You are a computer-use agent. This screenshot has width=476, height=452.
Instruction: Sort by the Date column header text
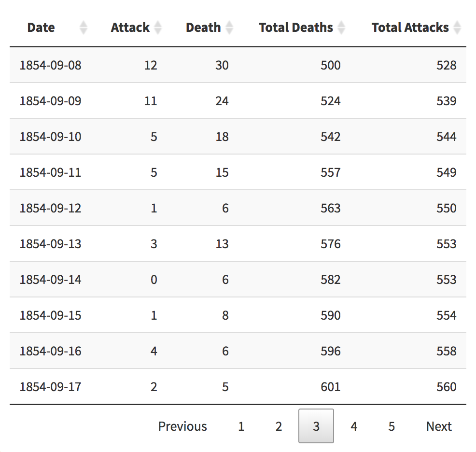pos(41,28)
